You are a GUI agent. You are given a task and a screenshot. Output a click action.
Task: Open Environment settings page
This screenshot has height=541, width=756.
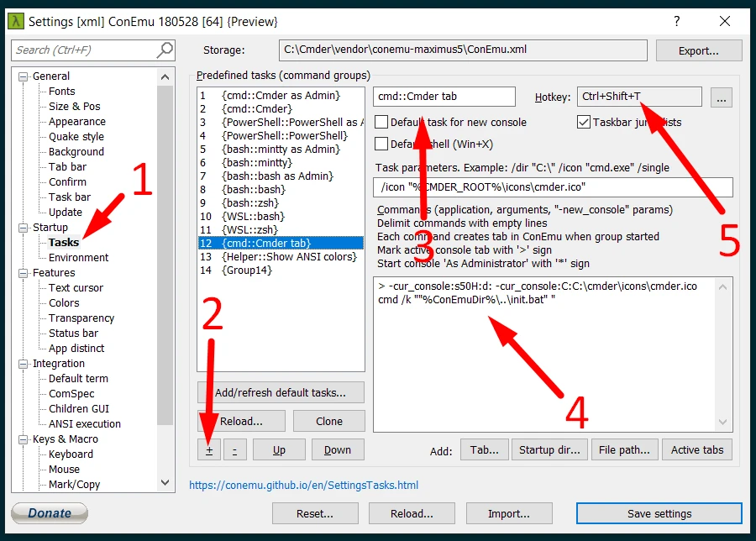[x=79, y=258]
